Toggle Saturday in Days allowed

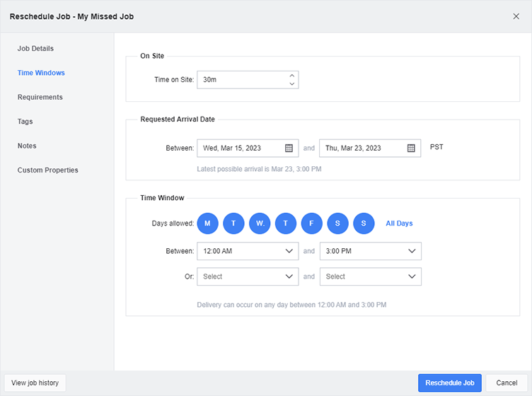click(x=337, y=223)
